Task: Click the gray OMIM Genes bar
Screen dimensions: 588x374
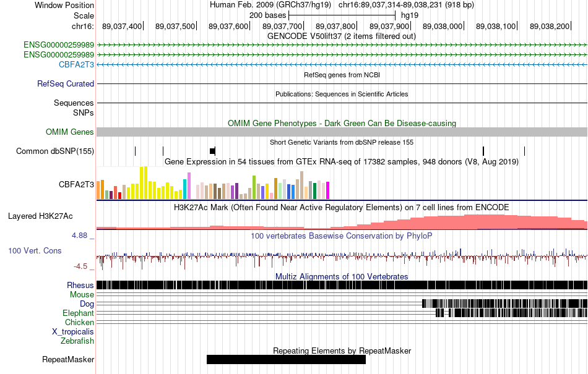Action: [342, 132]
